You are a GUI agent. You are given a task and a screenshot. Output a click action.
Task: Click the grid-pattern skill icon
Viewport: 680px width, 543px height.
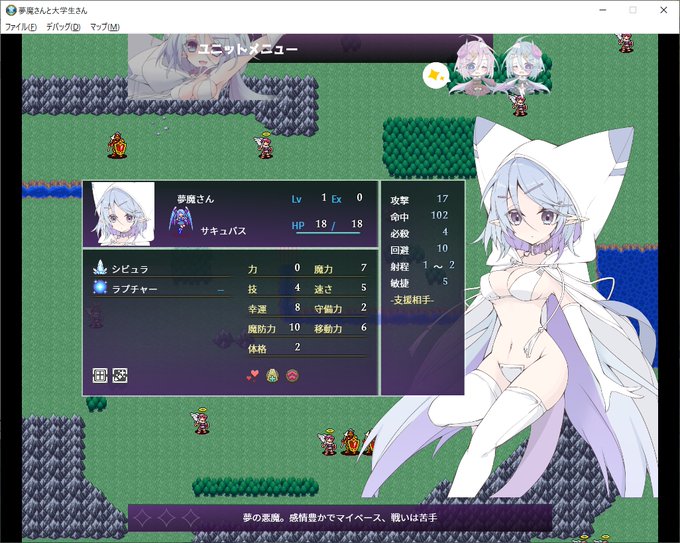point(100,376)
